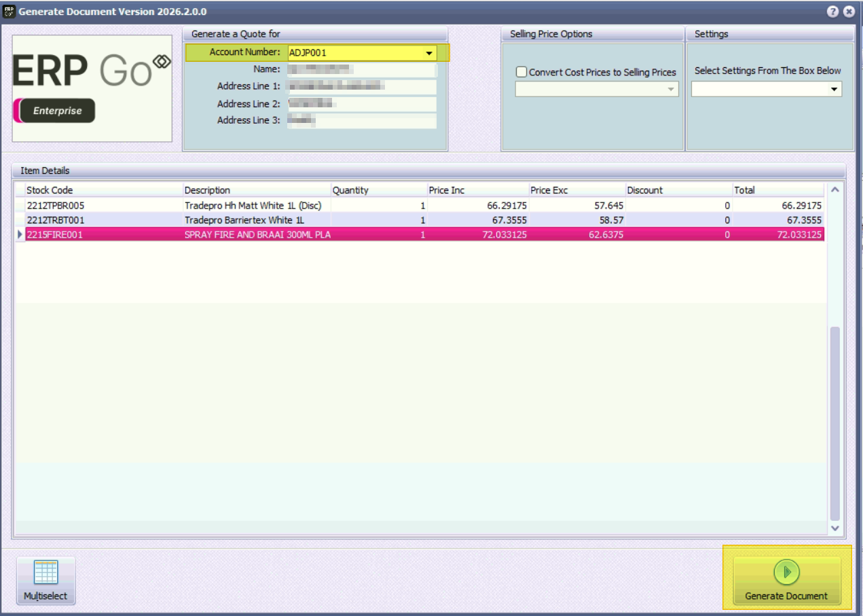This screenshot has height=616, width=863.
Task: Click the row indicator arrow for 2215FIRE001
Action: [x=20, y=235]
